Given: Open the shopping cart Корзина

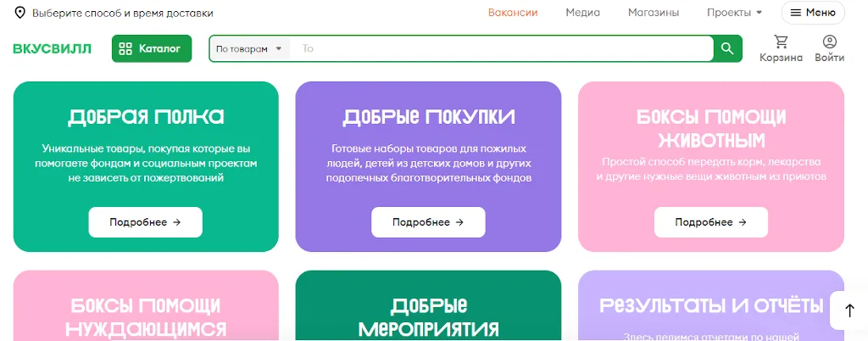Looking at the screenshot, I should 781,48.
